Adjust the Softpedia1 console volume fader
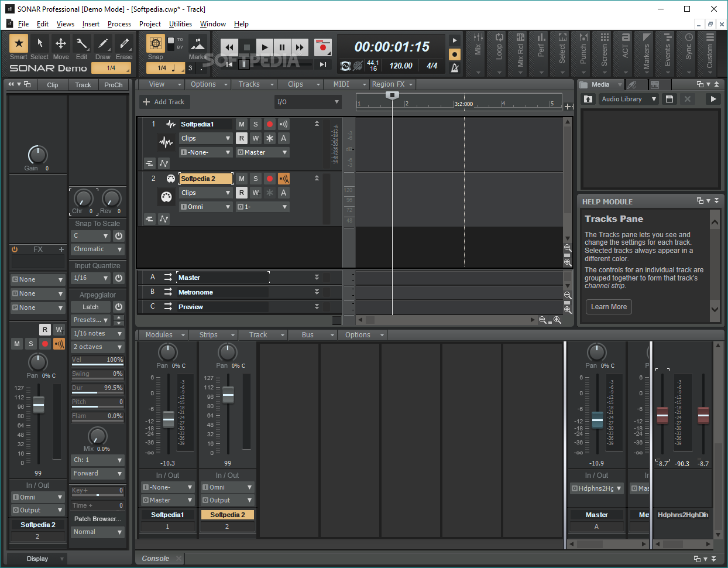 (169, 419)
